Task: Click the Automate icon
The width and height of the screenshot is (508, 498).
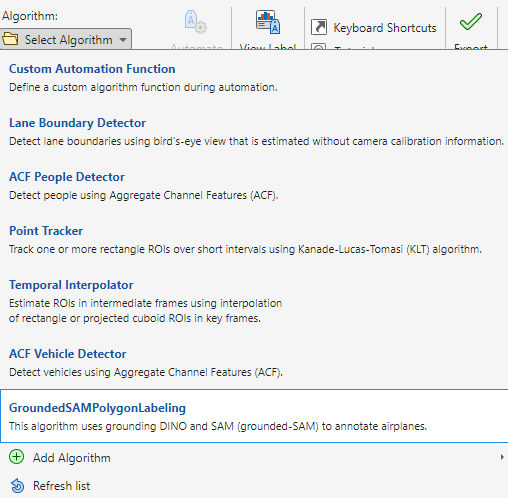Action: [x=196, y=22]
